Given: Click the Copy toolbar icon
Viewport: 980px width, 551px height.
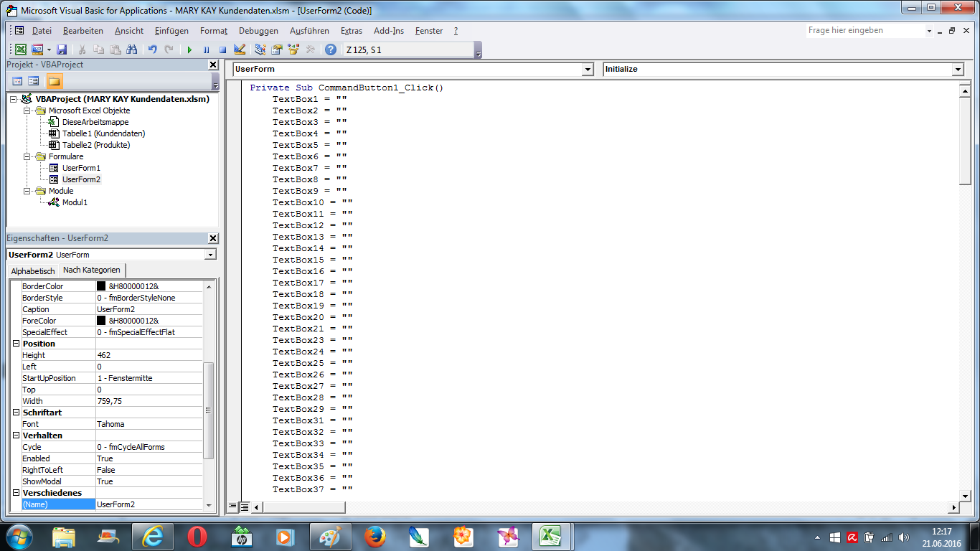Looking at the screenshot, I should [x=98, y=50].
